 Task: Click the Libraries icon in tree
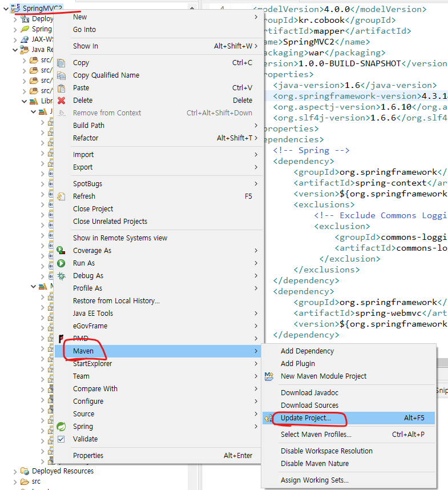[34, 101]
